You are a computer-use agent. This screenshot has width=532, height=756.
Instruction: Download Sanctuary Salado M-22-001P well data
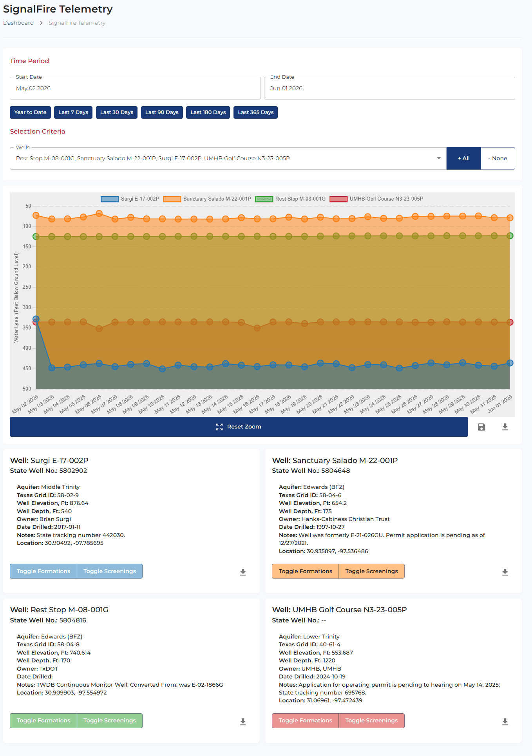click(x=505, y=572)
